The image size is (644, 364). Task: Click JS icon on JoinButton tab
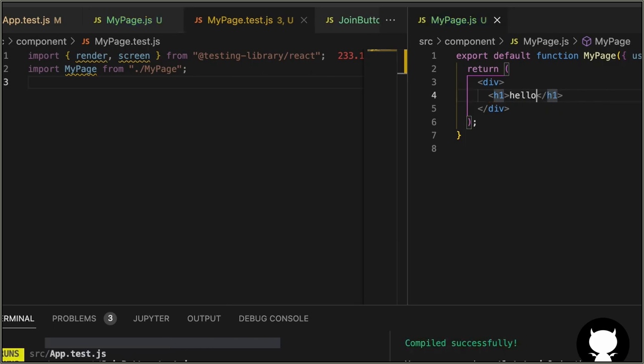pos(329,20)
